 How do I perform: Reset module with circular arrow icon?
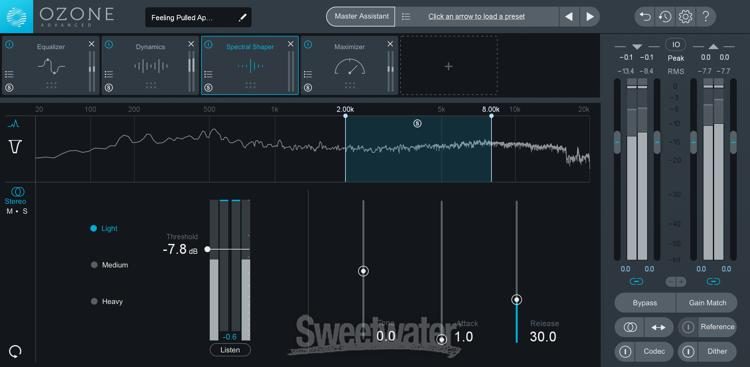point(15,352)
